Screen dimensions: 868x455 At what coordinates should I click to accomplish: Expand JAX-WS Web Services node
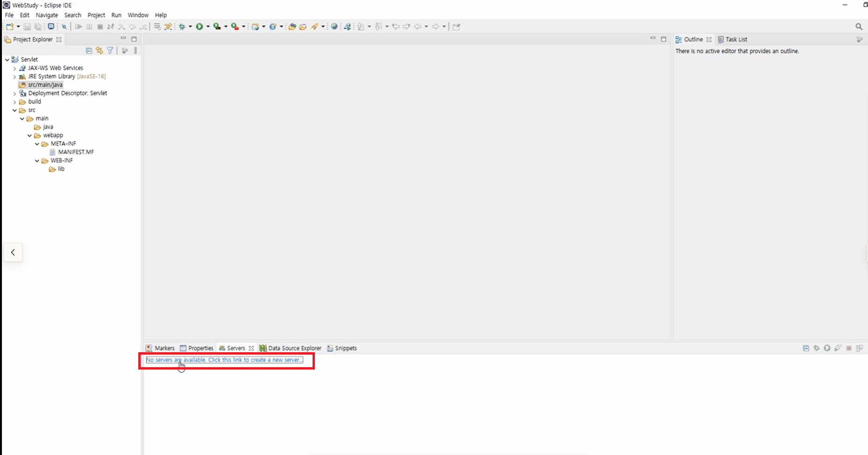pyautogui.click(x=14, y=68)
